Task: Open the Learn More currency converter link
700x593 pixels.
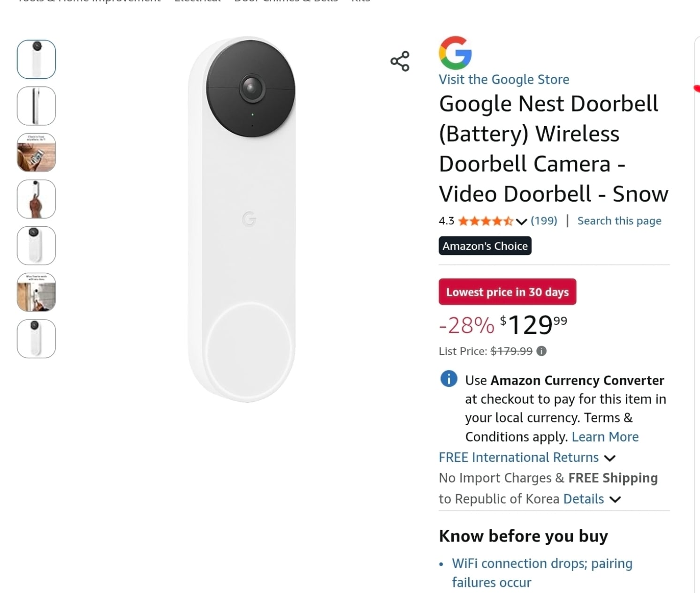Action: pyautogui.click(x=605, y=436)
